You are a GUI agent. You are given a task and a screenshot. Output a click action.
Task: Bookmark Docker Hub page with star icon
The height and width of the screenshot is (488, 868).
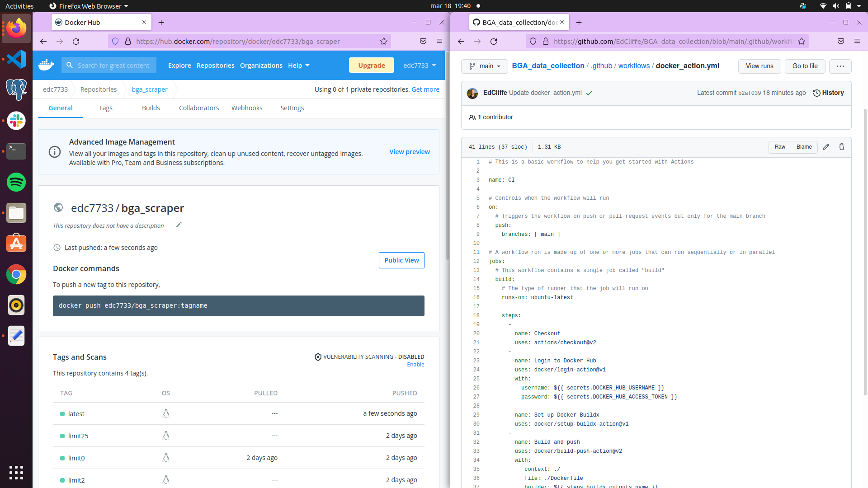pyautogui.click(x=384, y=41)
